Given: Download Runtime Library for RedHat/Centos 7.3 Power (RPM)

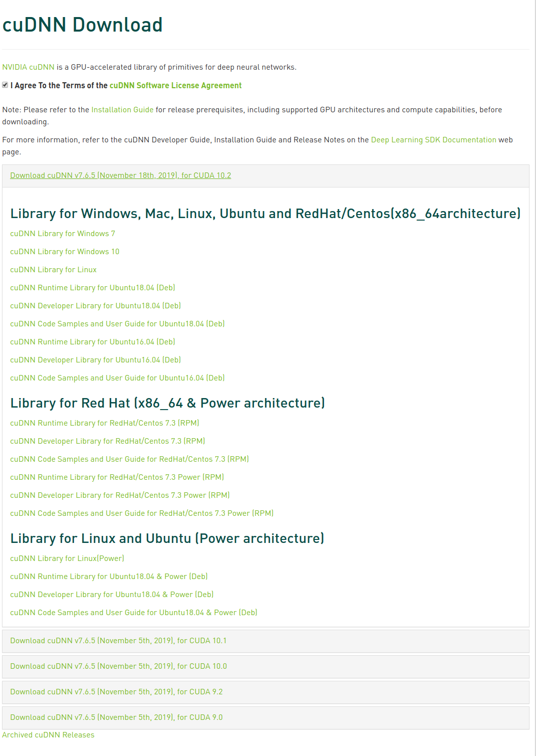Looking at the screenshot, I should [x=117, y=477].
